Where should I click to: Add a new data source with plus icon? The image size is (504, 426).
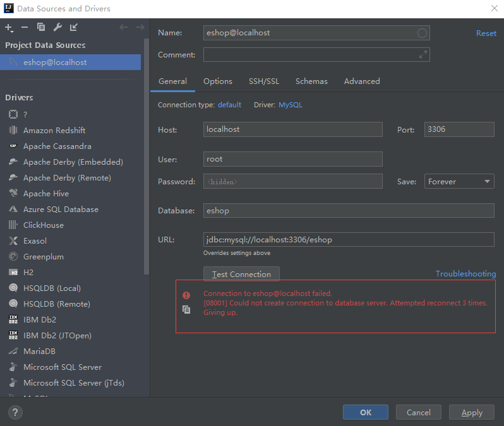pyautogui.click(x=9, y=28)
